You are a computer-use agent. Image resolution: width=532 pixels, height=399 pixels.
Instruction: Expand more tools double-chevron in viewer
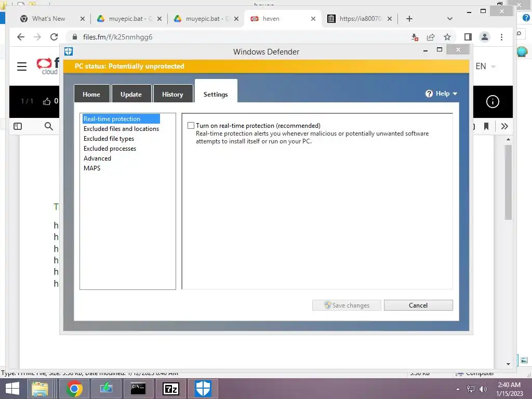coord(504,126)
